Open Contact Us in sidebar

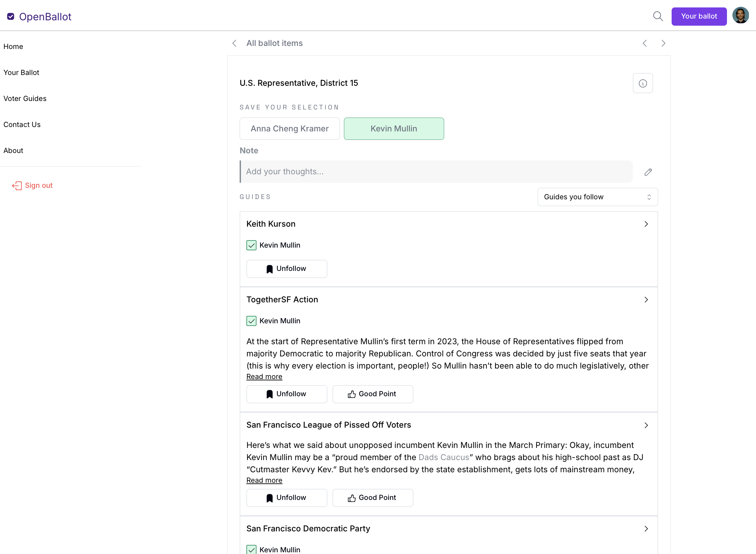pyautogui.click(x=22, y=125)
